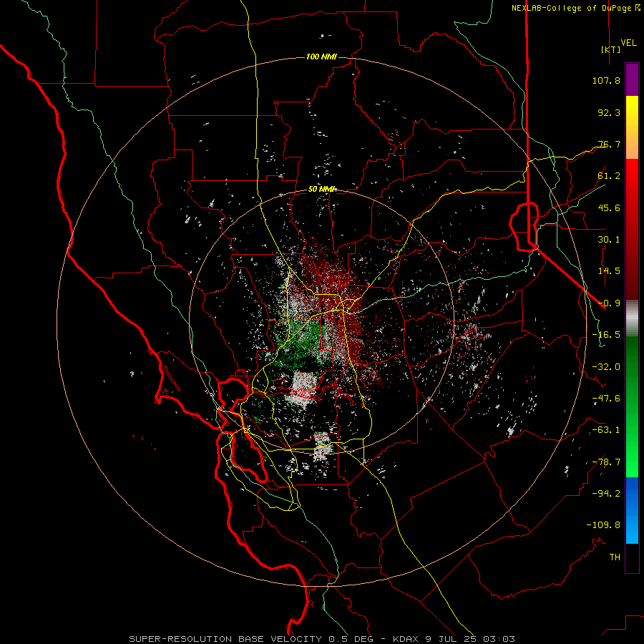Click the NEXLAB-College of DuPage title text
Image resolution: width=644 pixels, height=644 pixels.
coord(571,8)
